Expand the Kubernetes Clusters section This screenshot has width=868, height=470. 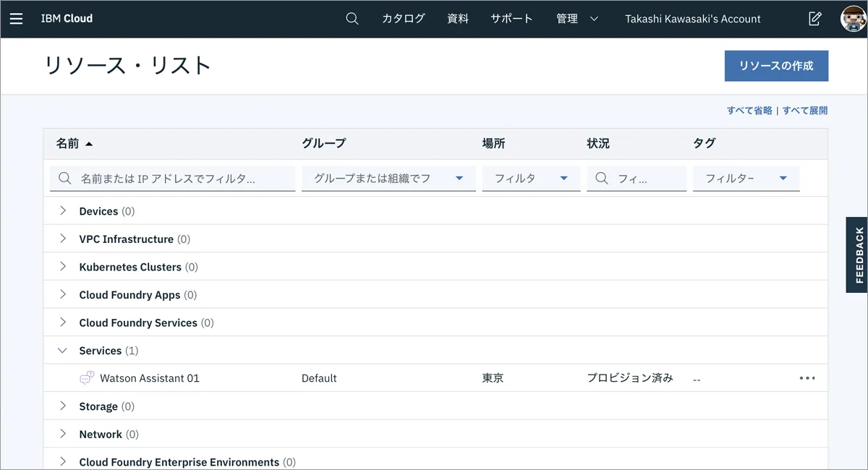63,267
